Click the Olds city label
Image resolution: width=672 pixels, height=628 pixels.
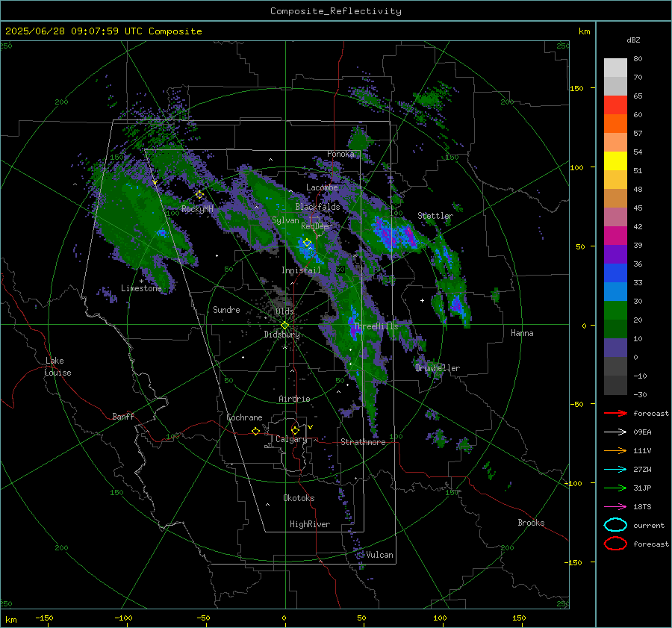click(x=284, y=311)
